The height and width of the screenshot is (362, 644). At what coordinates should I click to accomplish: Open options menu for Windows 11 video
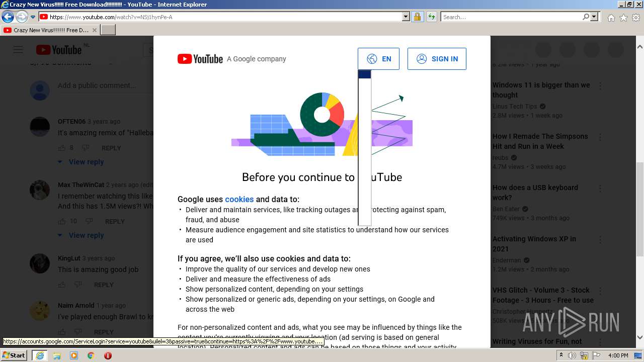click(x=600, y=86)
